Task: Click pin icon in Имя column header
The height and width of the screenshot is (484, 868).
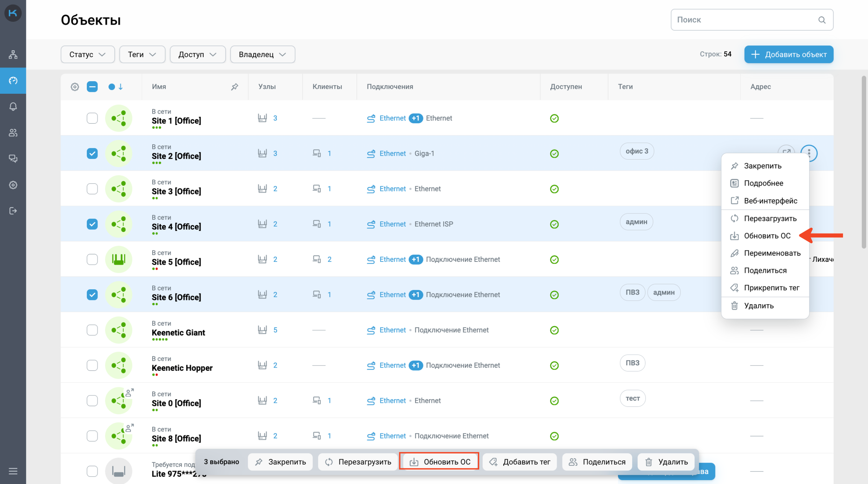Action: pos(234,87)
